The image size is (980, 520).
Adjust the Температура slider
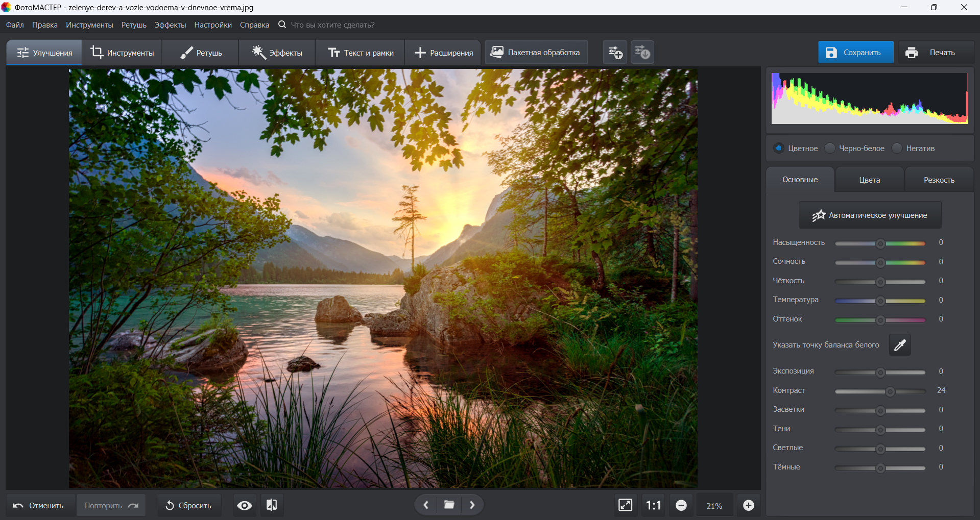click(880, 301)
